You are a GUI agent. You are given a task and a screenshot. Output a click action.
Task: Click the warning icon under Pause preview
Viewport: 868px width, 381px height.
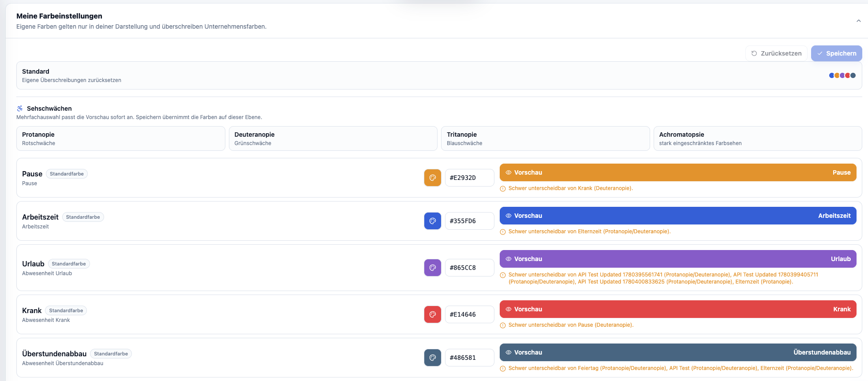tap(503, 189)
